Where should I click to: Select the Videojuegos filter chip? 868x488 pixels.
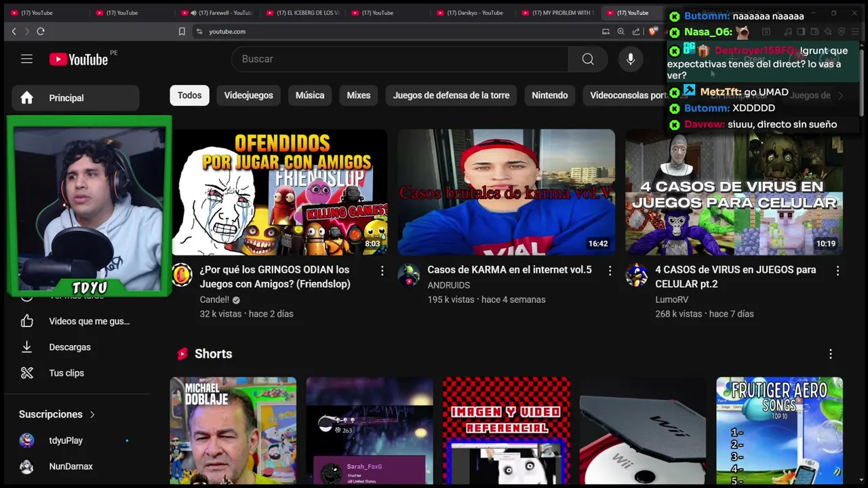(249, 96)
